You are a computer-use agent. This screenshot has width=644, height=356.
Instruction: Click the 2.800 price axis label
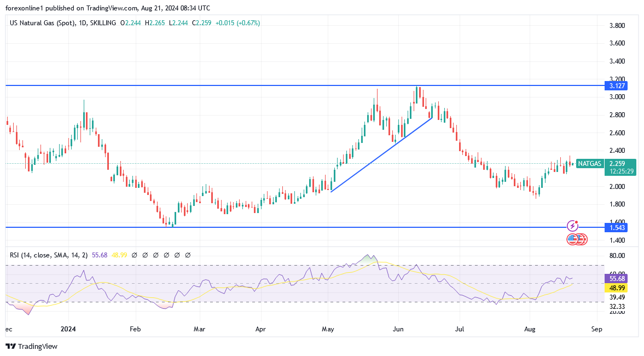(617, 114)
